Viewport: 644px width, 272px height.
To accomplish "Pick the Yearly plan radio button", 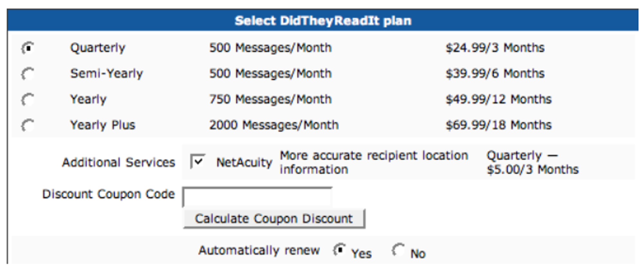I will coord(28,100).
